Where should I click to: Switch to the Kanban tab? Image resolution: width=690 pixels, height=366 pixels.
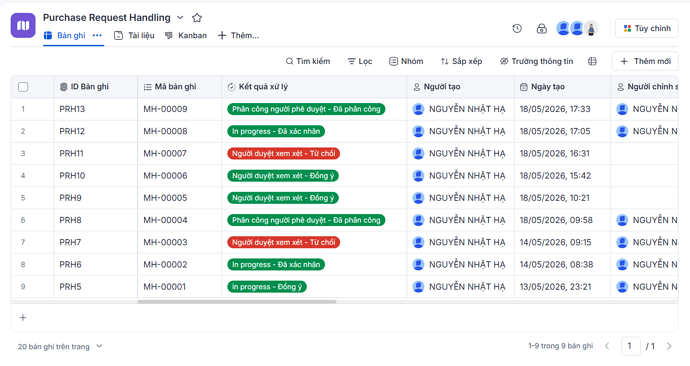point(186,36)
